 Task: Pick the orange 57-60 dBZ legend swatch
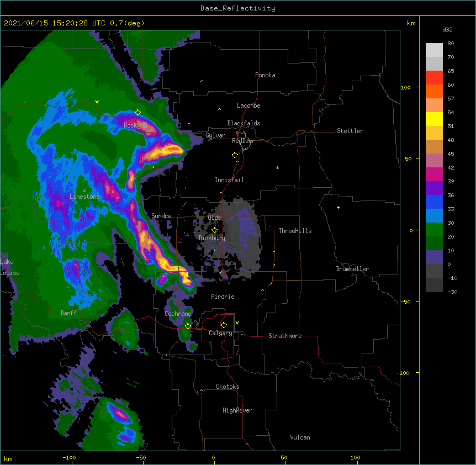click(434, 91)
